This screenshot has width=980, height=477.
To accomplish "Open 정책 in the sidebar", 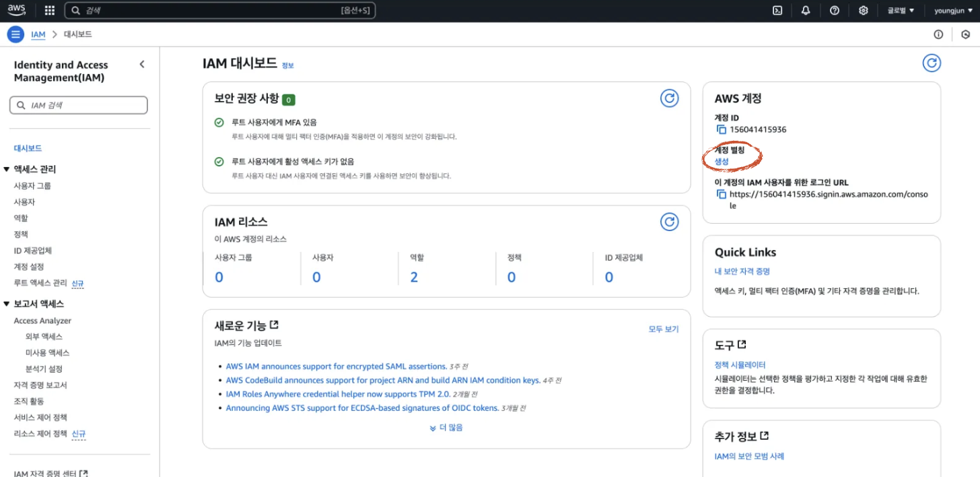I will [21, 234].
